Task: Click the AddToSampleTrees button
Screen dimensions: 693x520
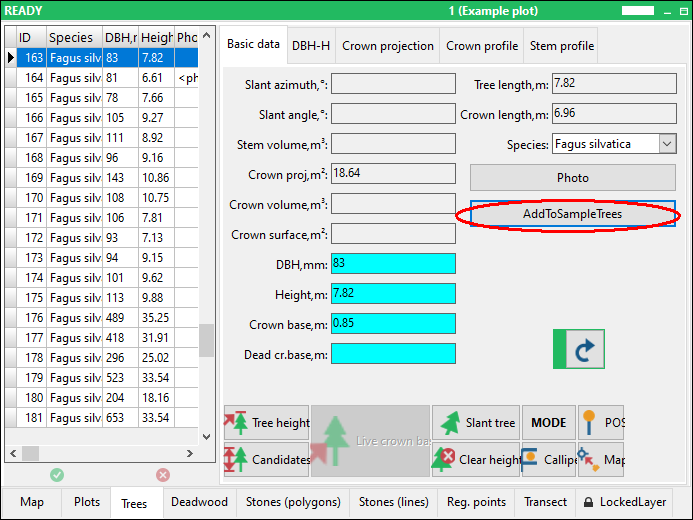Action: (x=572, y=215)
